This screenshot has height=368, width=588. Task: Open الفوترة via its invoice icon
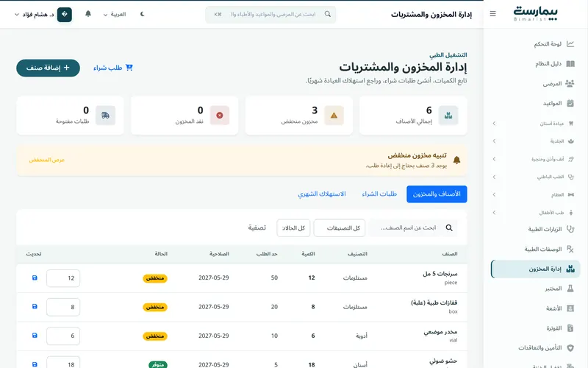(x=570, y=328)
